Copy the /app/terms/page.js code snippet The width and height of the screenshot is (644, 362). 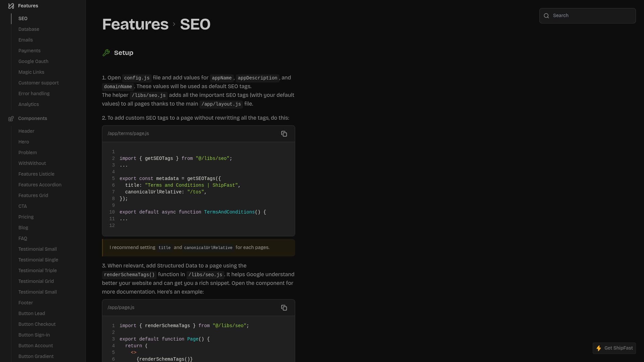tap(284, 134)
